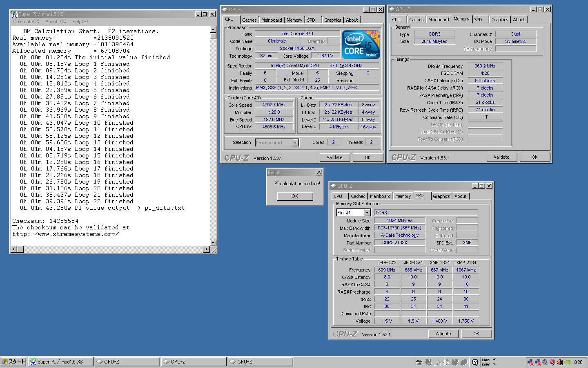Click Super PI vertical scrollbar down arrow
This screenshot has width=588, height=368.
point(213,243)
